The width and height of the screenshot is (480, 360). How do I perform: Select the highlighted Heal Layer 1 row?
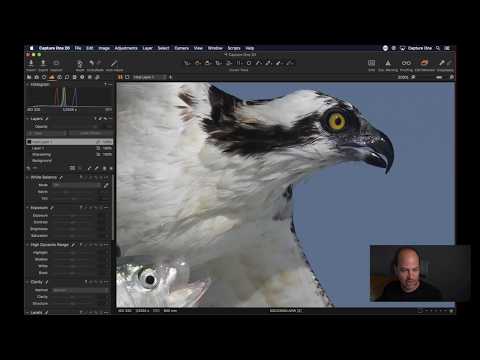(x=69, y=142)
